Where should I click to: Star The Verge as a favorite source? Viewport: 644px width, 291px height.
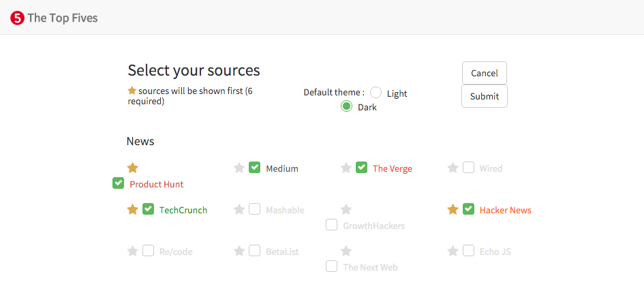[x=346, y=168]
